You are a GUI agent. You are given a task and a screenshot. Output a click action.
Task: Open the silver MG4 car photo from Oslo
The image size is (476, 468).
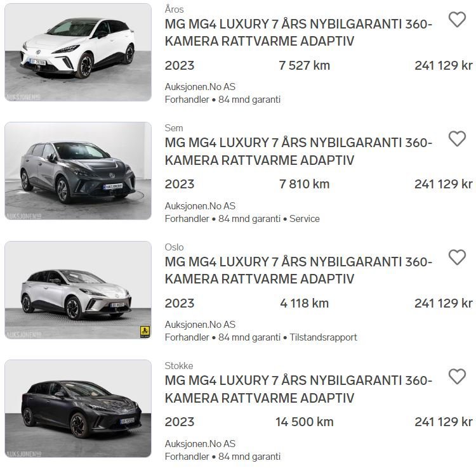coord(78,290)
